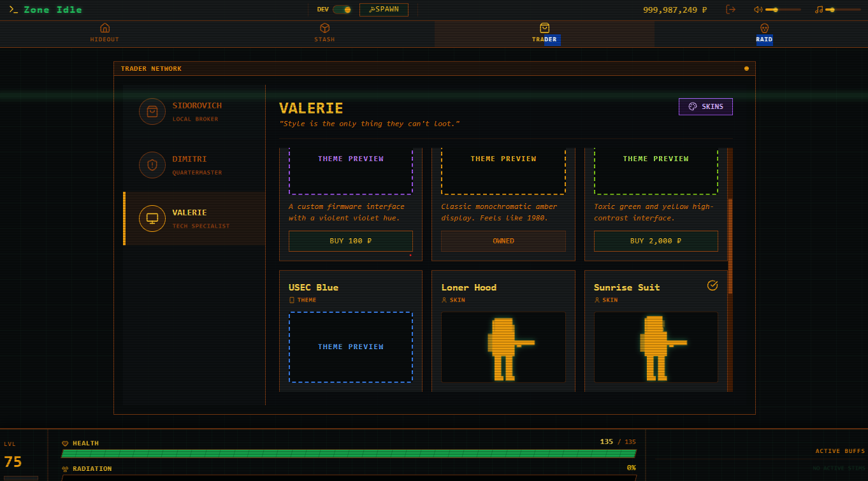
Task: Click the "ACTIVE BUFFS" label
Action: [840, 451]
